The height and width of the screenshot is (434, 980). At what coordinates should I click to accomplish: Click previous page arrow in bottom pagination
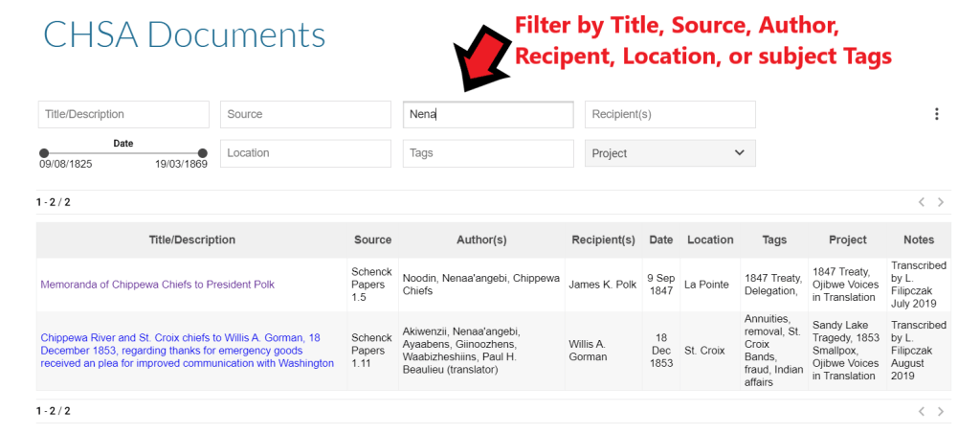[921, 411]
